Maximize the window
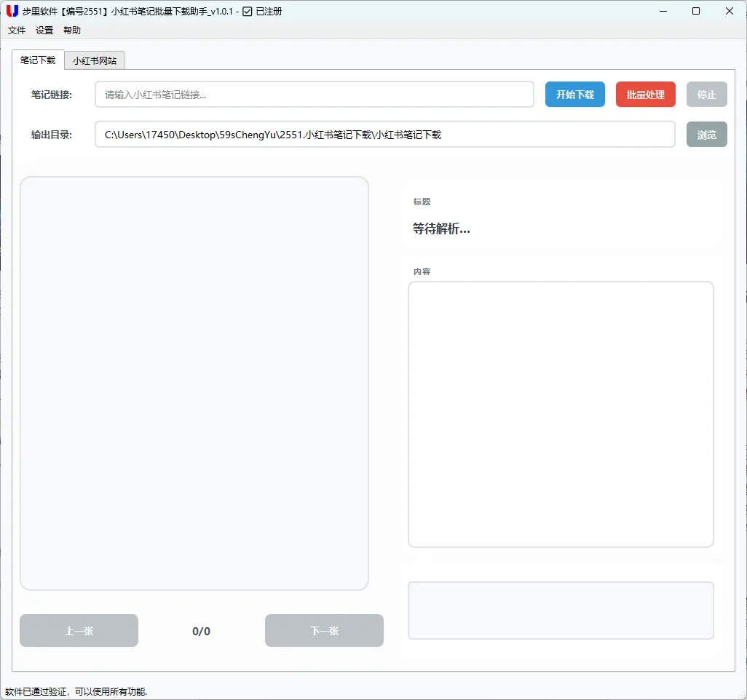 696,11
